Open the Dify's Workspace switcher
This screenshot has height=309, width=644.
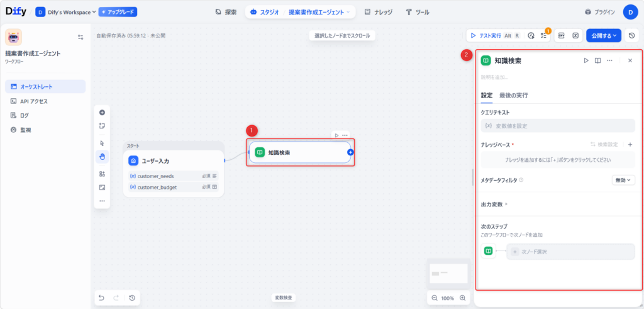[66, 12]
